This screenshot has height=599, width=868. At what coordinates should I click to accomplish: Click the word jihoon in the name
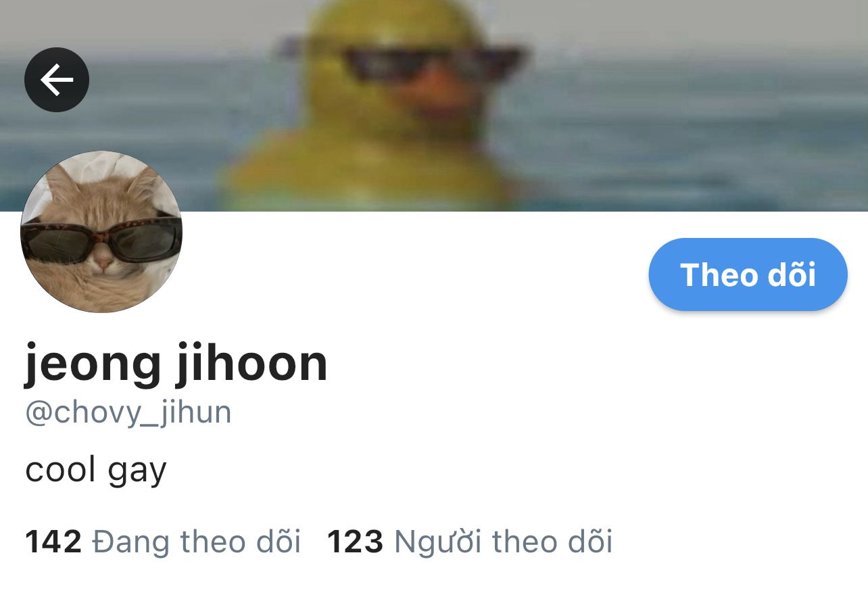coord(252,364)
